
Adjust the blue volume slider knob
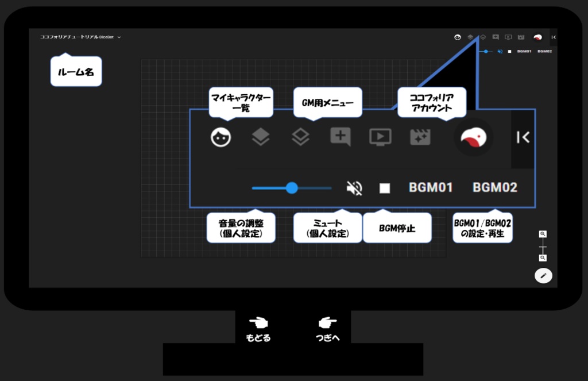coord(292,188)
